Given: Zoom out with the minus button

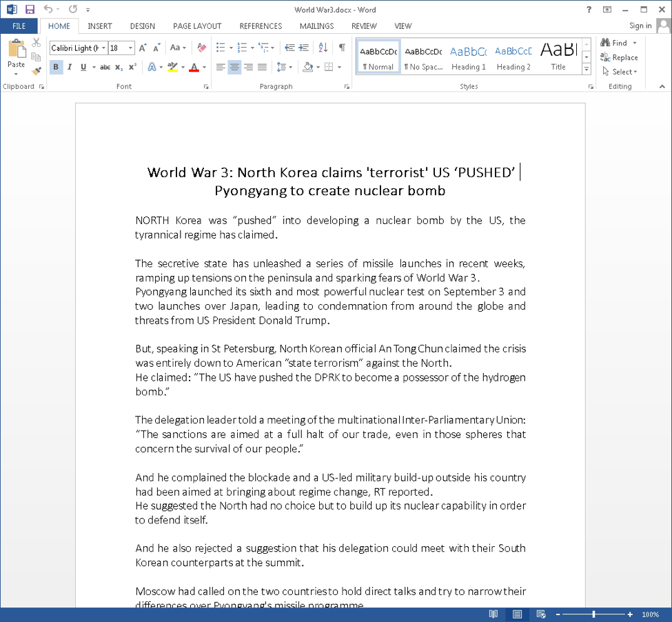Looking at the screenshot, I should pyautogui.click(x=558, y=614).
